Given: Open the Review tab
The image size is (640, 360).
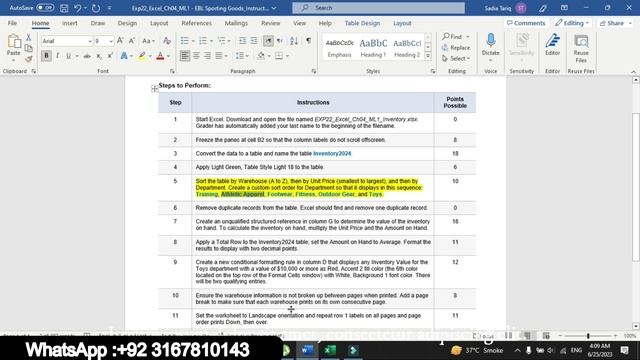Looking at the screenshot, I should (271, 23).
